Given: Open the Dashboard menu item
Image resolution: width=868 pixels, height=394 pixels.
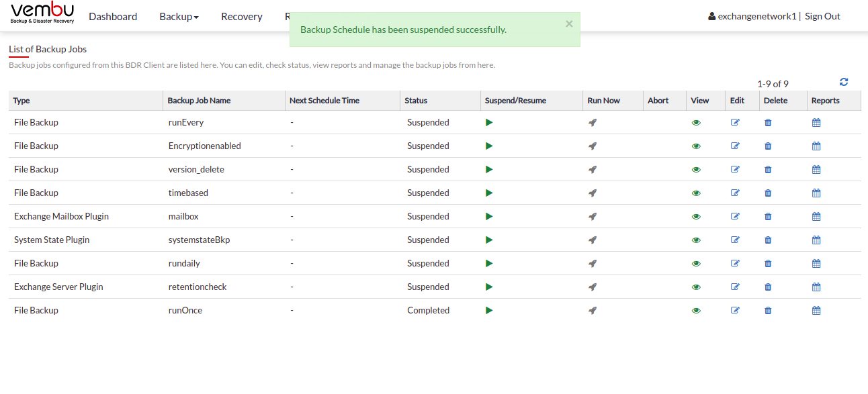Looking at the screenshot, I should pos(113,16).
